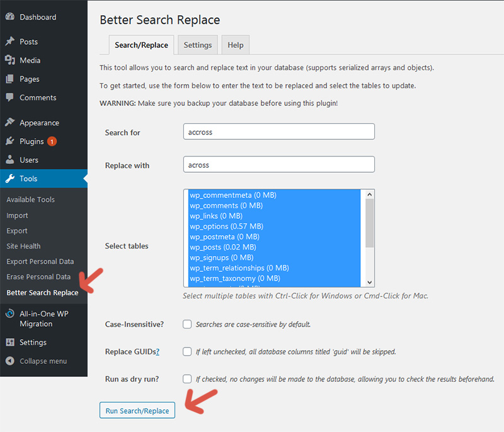Open Export Personal Data
504x432 pixels.
click(x=40, y=262)
